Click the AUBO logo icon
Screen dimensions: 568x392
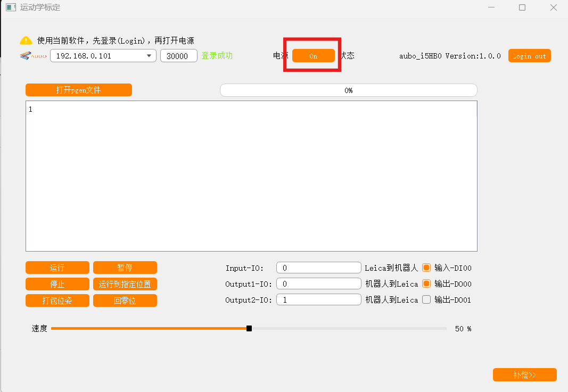[x=33, y=56]
